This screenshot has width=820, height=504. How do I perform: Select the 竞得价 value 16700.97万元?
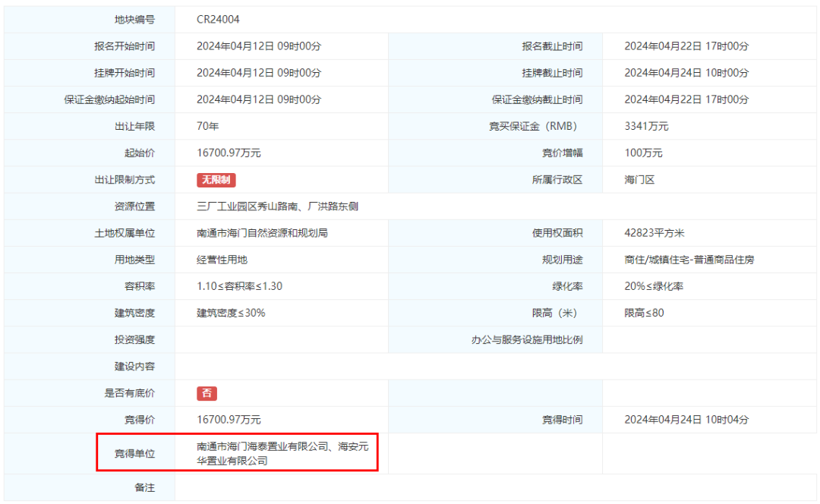coord(229,419)
